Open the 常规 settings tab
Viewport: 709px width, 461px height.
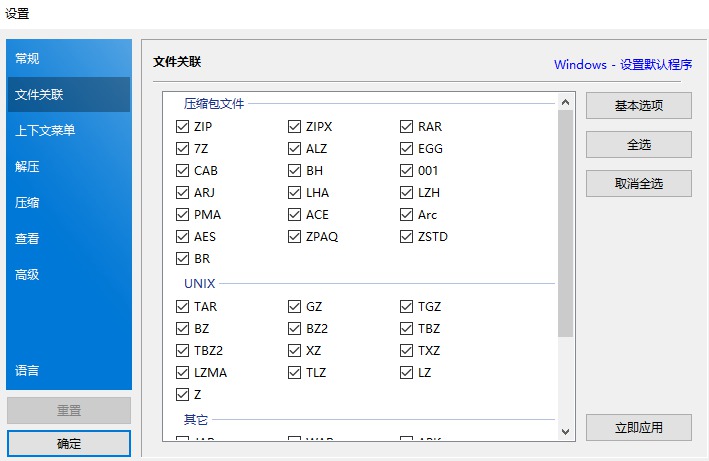coord(69,58)
